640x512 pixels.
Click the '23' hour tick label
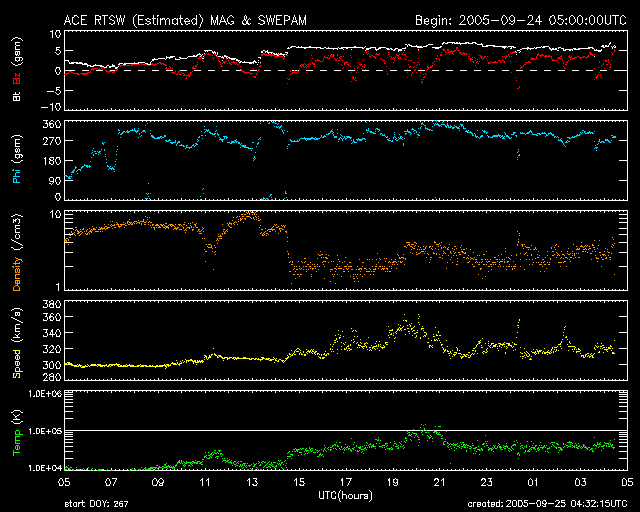click(x=487, y=482)
